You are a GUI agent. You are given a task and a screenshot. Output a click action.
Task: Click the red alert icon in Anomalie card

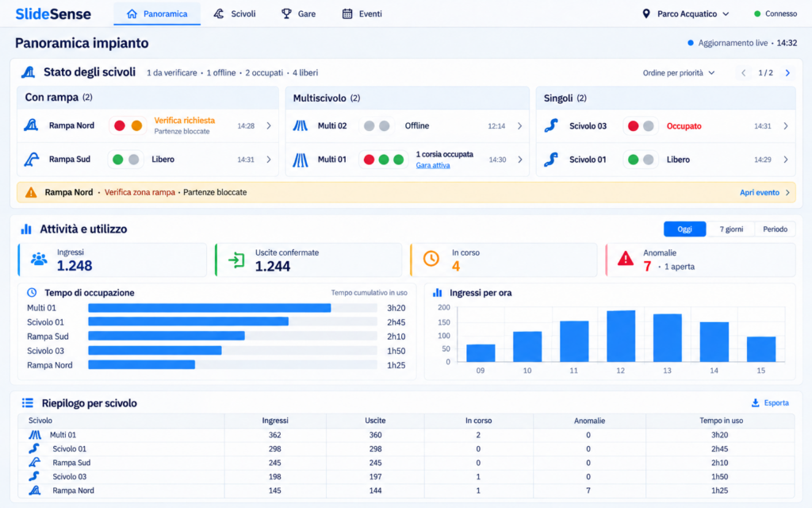(626, 258)
